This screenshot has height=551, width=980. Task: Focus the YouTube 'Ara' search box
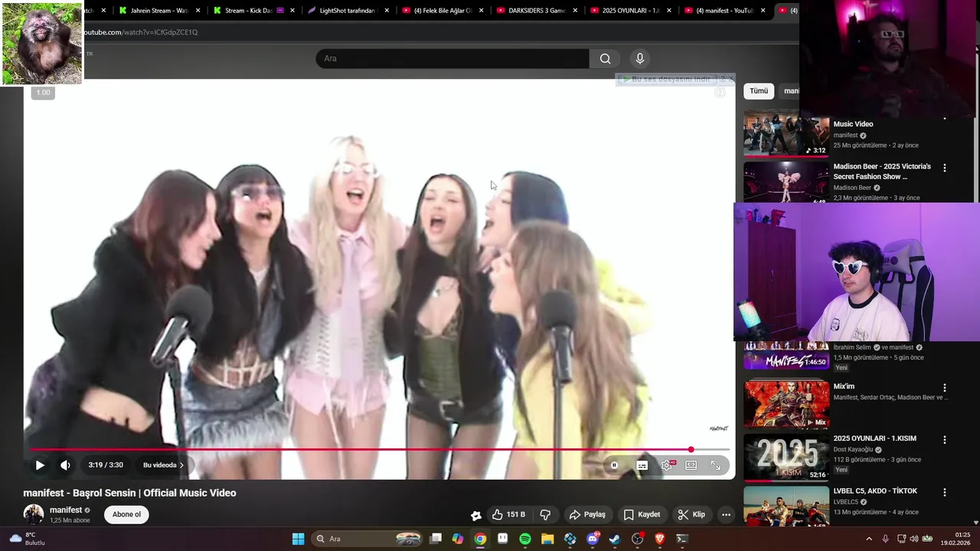[452, 58]
